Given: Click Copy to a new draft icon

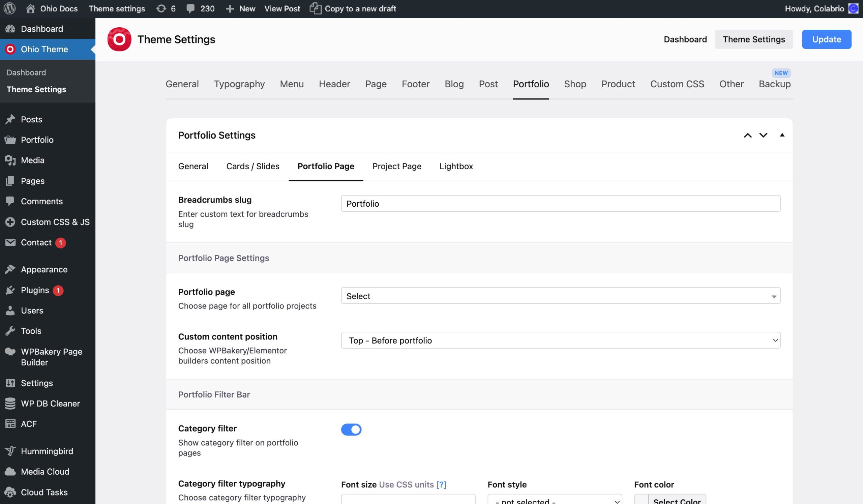Looking at the screenshot, I should 316,8.
